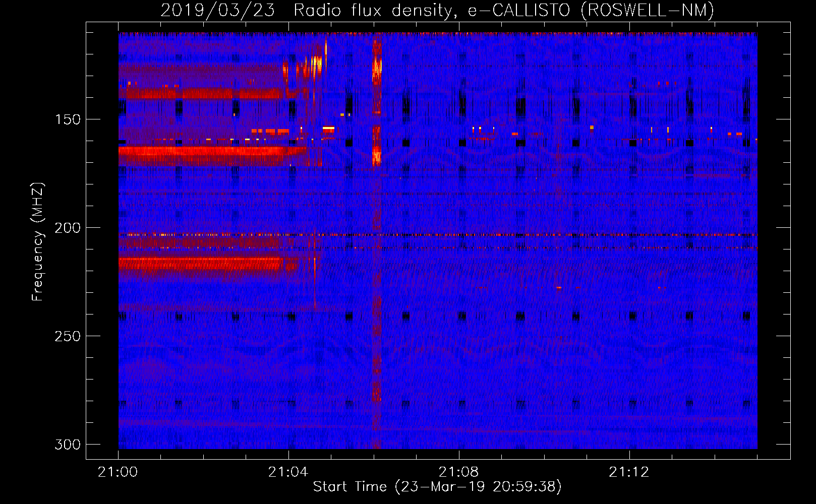Select the '200' frequency tick label
This screenshot has width=816, height=504.
pyautogui.click(x=68, y=228)
